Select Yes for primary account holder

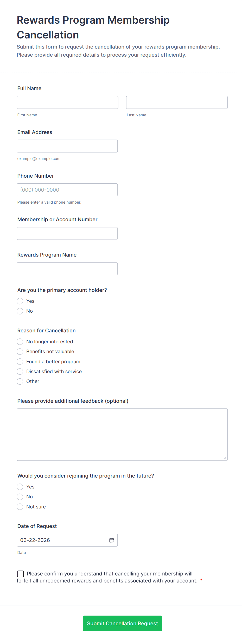point(20,301)
